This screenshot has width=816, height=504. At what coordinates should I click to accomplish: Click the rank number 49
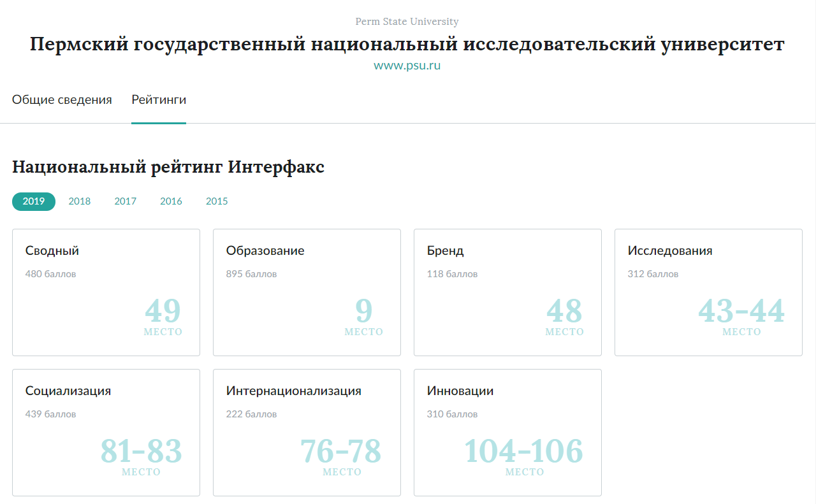tap(163, 311)
